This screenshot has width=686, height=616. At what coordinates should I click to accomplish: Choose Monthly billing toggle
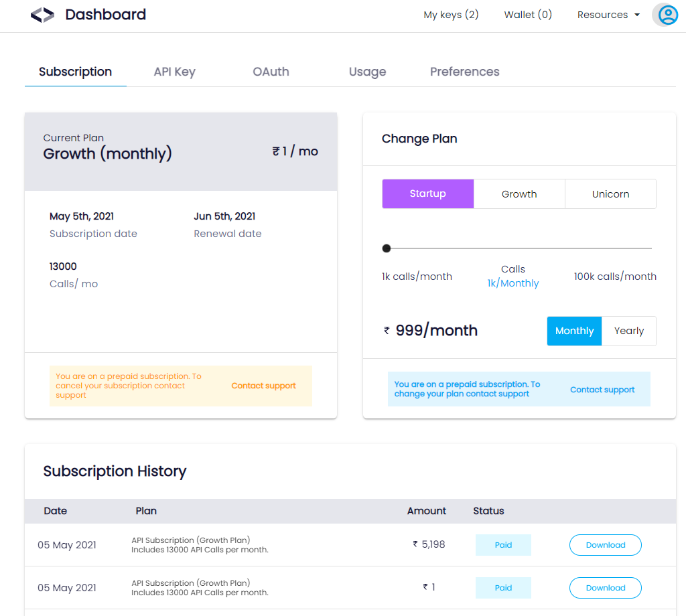click(x=574, y=331)
